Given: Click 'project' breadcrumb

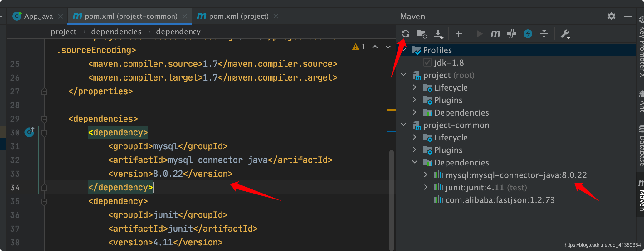Looking at the screenshot, I should (x=63, y=32).
